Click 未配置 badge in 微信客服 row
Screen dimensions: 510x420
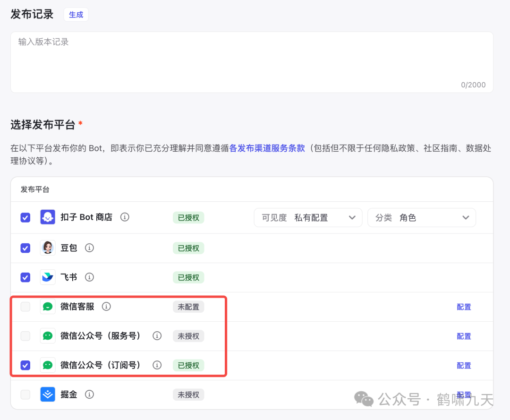[188, 307]
